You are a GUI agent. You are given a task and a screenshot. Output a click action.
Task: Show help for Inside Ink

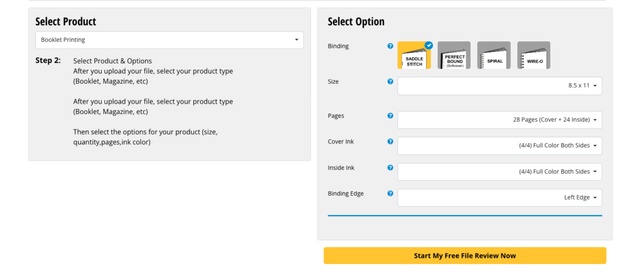[390, 168]
